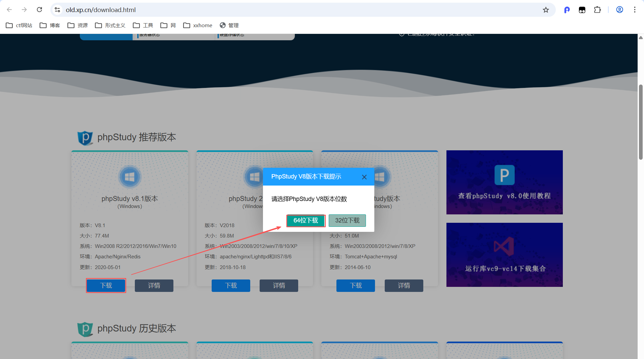This screenshot has width=644, height=359.
Task: Open the xxhome bookmark folder
Action: (x=198, y=25)
